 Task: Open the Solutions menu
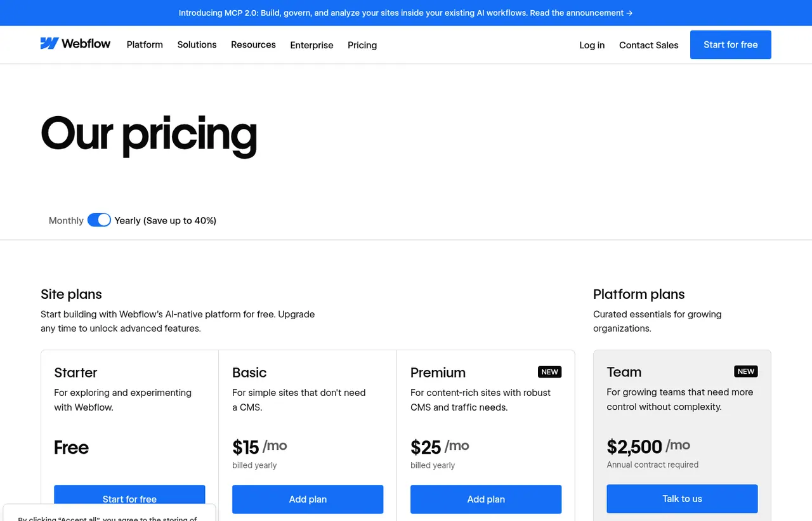(197, 45)
